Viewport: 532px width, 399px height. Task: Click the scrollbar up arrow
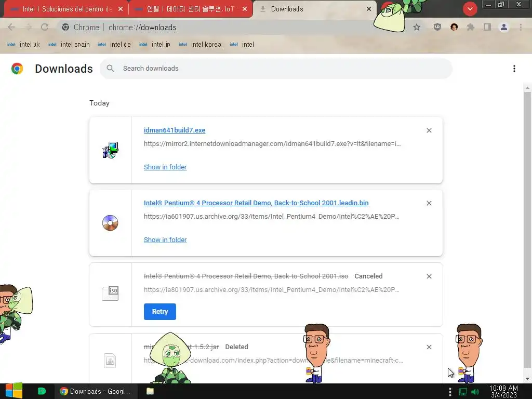pyautogui.click(x=527, y=88)
